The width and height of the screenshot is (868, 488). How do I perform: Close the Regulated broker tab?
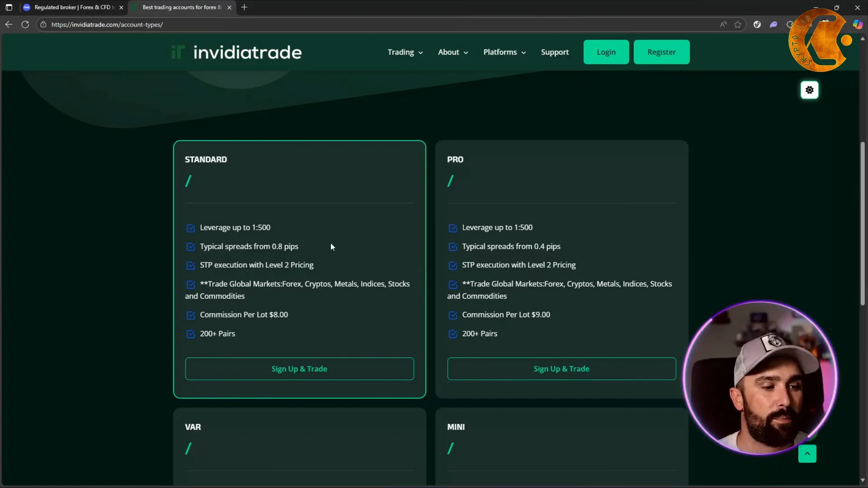(121, 7)
